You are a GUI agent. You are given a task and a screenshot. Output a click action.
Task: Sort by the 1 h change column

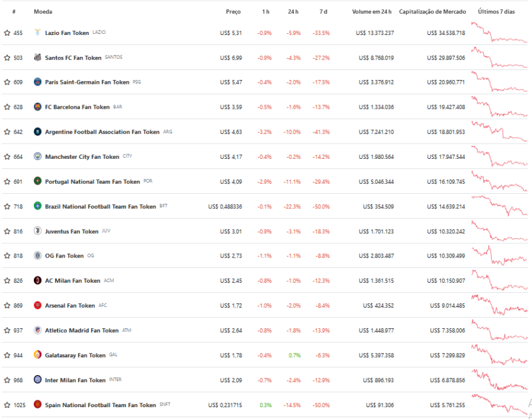(x=265, y=11)
